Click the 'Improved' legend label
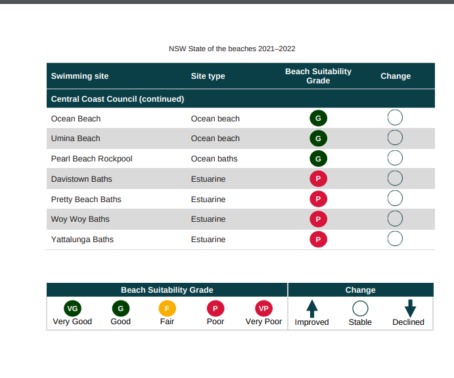 312,322
